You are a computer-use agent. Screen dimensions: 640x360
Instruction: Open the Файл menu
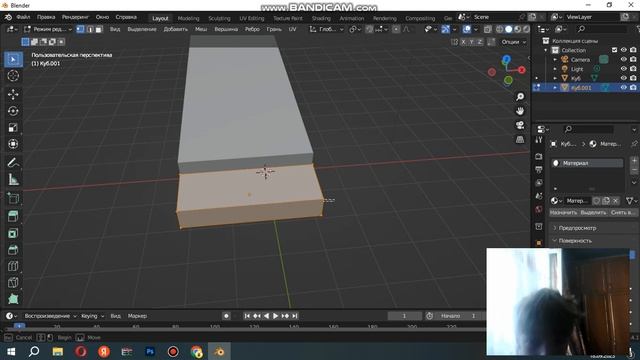(23, 17)
